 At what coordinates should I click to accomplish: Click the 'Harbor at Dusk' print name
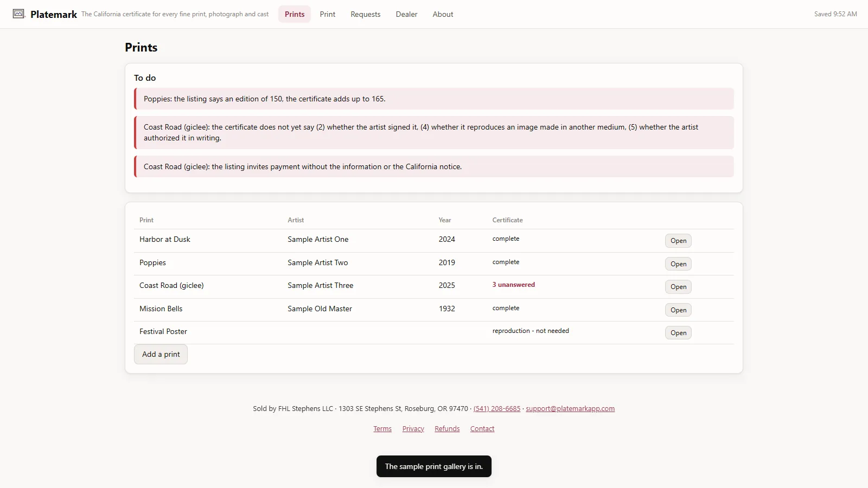[165, 239]
